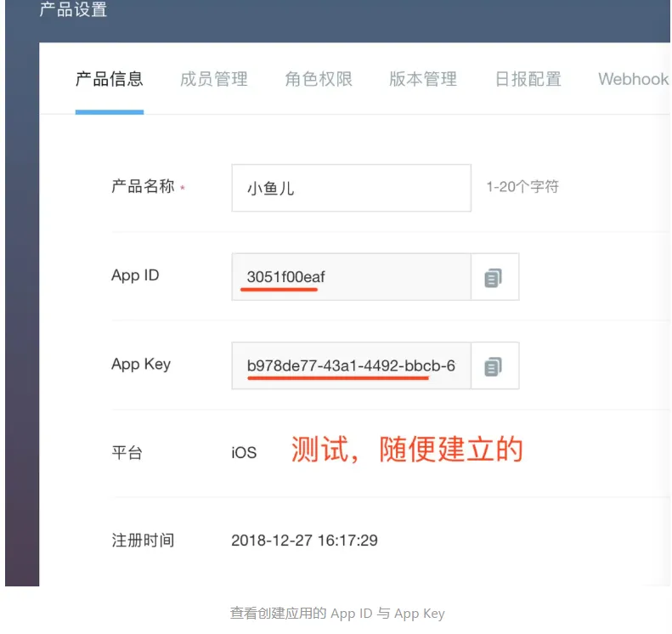
Task: Click the App ID text field
Action: pyautogui.click(x=352, y=277)
